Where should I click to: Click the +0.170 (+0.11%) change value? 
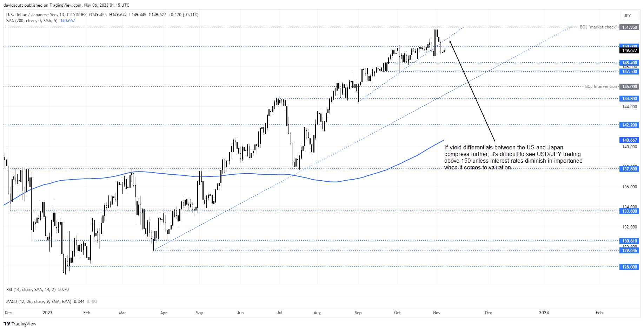[184, 15]
